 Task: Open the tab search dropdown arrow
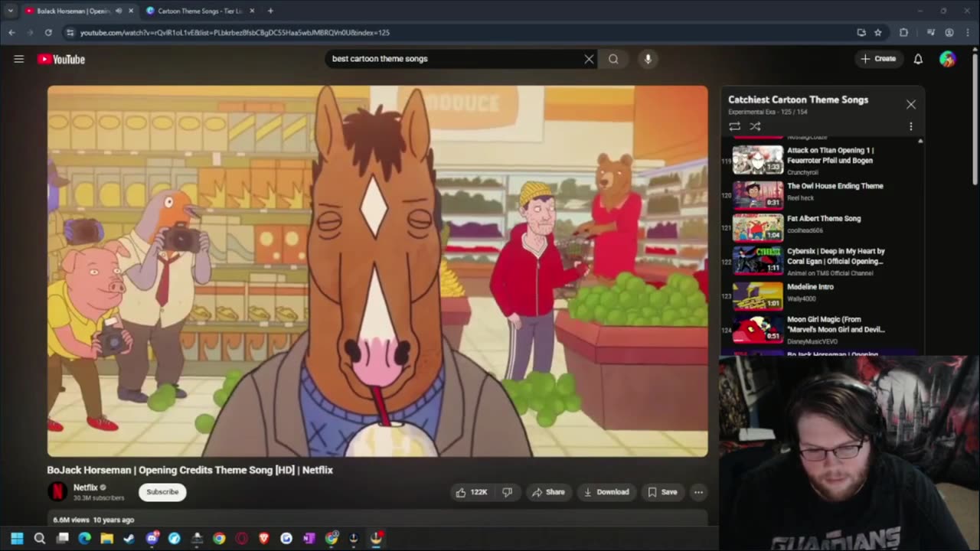click(x=10, y=11)
